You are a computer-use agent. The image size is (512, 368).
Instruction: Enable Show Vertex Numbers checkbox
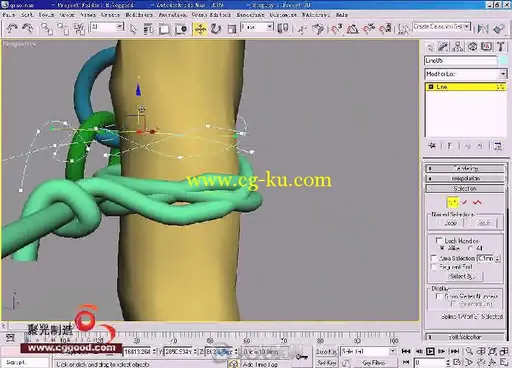(439, 296)
